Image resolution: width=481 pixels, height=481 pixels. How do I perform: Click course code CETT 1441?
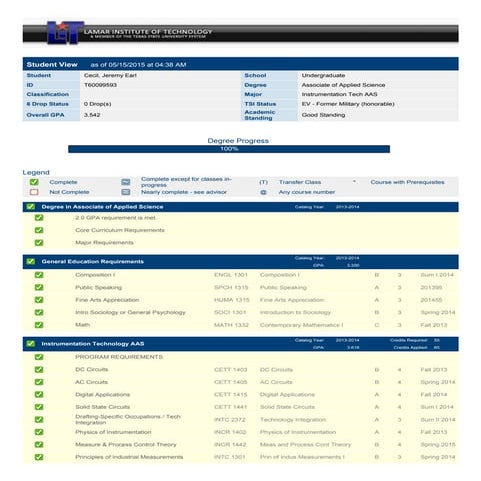click(x=231, y=407)
